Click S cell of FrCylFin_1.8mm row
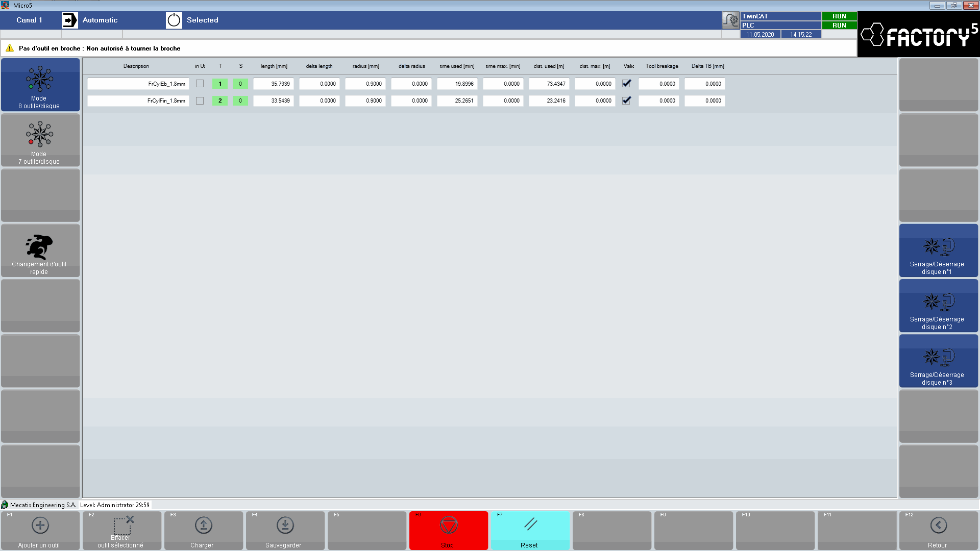The image size is (980, 551). (x=240, y=101)
